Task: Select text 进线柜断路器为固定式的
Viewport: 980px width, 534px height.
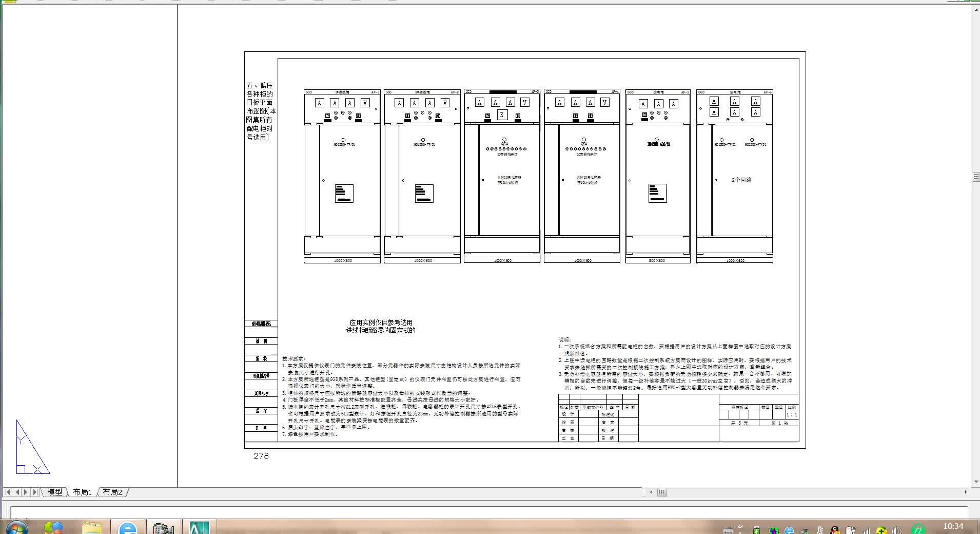Action: coord(381,331)
